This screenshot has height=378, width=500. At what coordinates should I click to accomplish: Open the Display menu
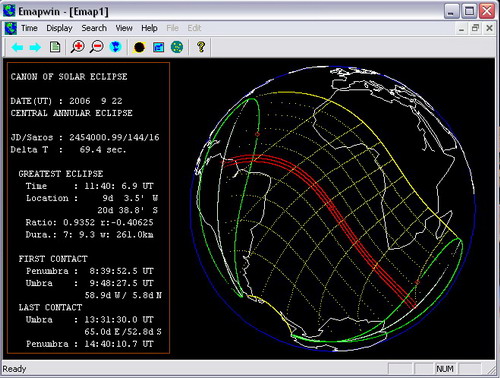pos(59,28)
